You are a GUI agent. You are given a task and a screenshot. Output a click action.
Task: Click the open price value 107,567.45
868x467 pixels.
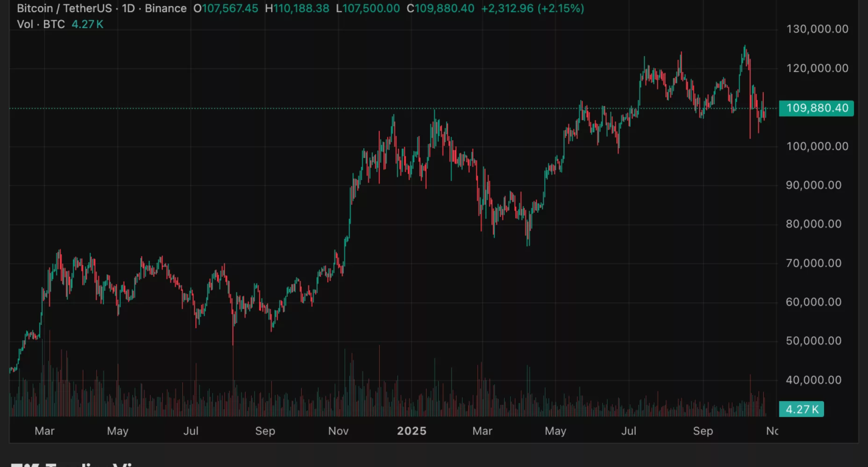230,9
